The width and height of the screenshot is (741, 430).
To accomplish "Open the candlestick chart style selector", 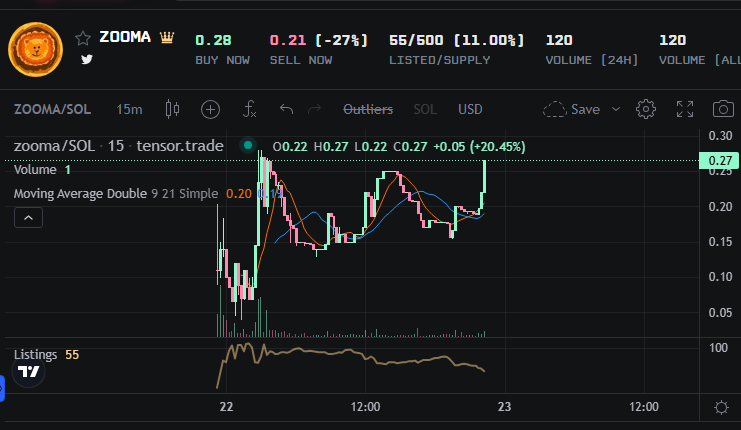I will pyautogui.click(x=172, y=110).
